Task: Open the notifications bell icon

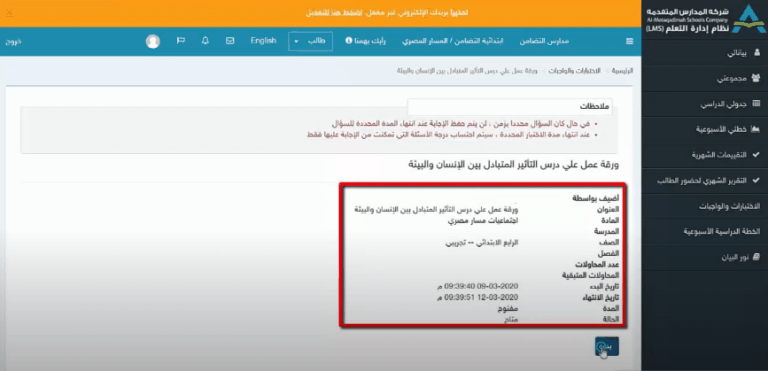Action: [x=205, y=41]
